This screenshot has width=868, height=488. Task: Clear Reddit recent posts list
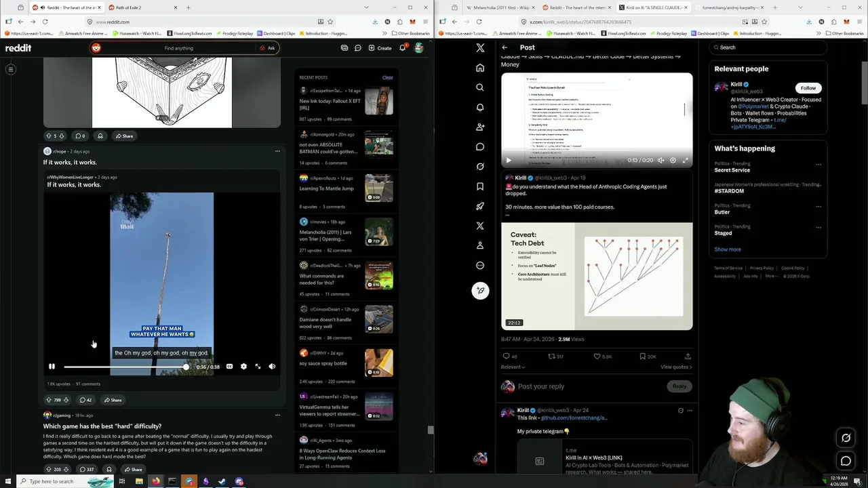coord(387,77)
